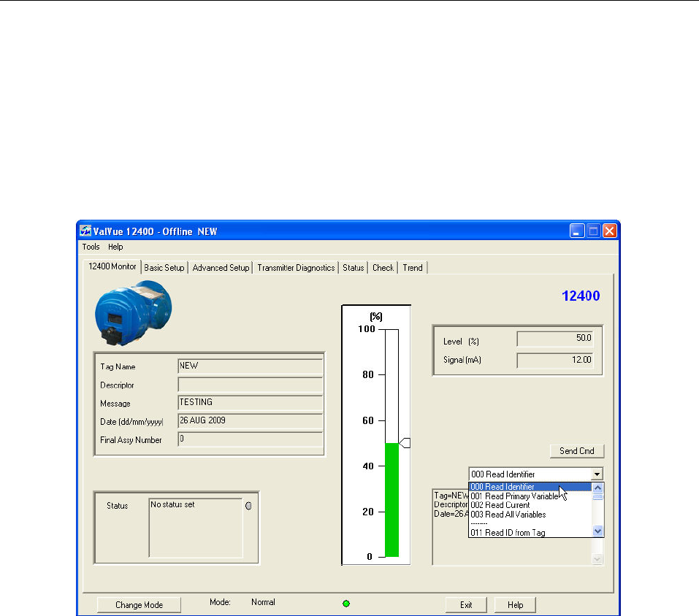Click the response box scroll down arrow
Image resolution: width=699 pixels, height=616 pixels.
597,559
